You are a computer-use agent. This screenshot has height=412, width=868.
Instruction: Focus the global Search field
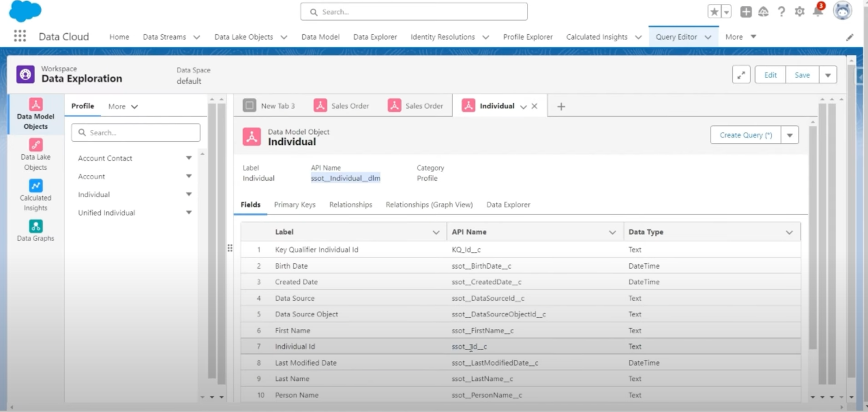(x=414, y=11)
